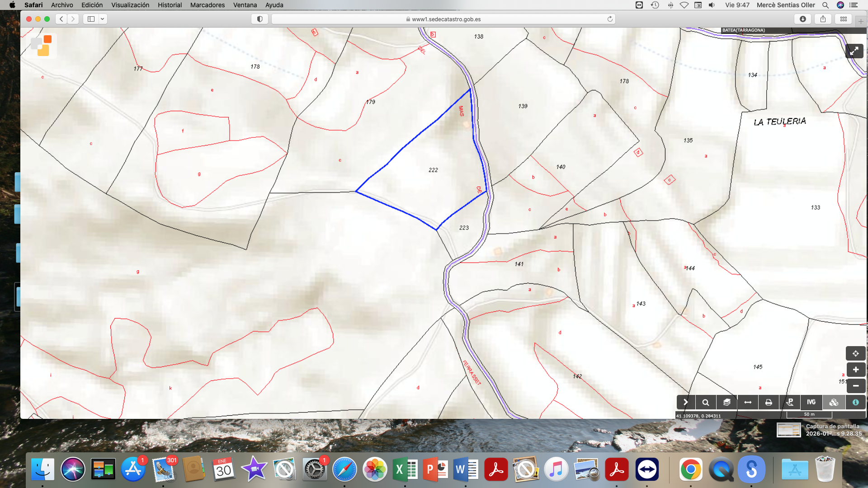
Task: Open the map search tool
Action: point(706,402)
